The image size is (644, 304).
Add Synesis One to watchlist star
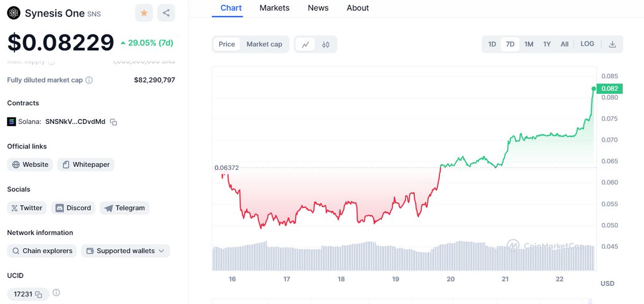(x=144, y=13)
